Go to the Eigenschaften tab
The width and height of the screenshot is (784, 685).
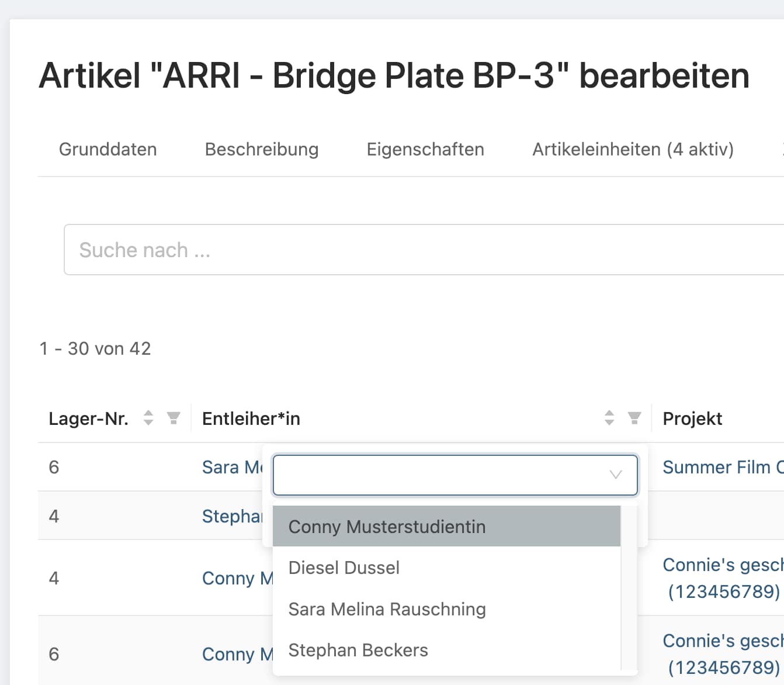(425, 150)
